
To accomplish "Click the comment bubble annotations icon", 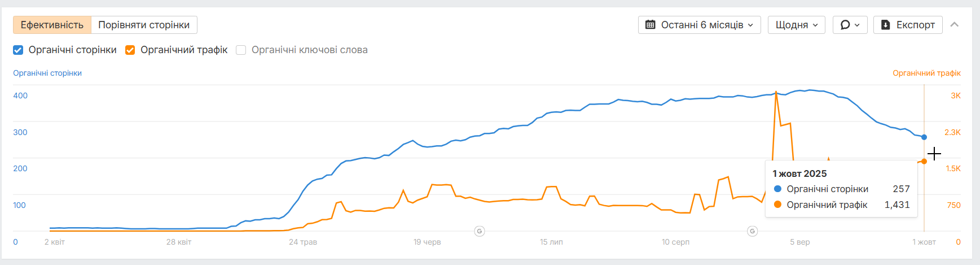I will tap(845, 25).
